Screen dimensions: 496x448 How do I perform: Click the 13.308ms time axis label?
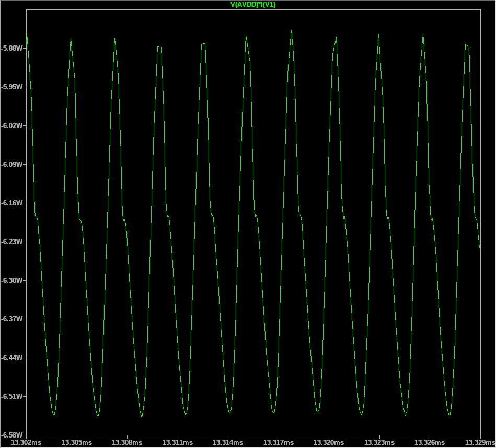(127, 442)
